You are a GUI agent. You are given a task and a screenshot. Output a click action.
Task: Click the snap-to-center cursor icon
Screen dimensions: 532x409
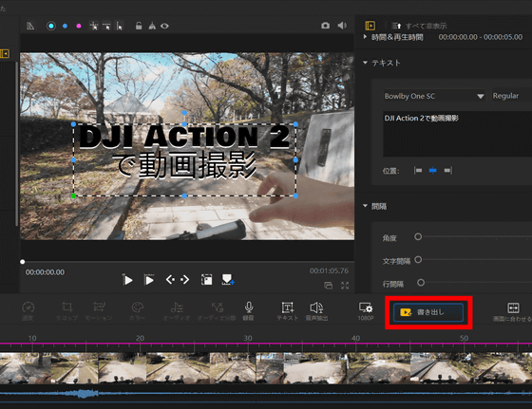94,26
